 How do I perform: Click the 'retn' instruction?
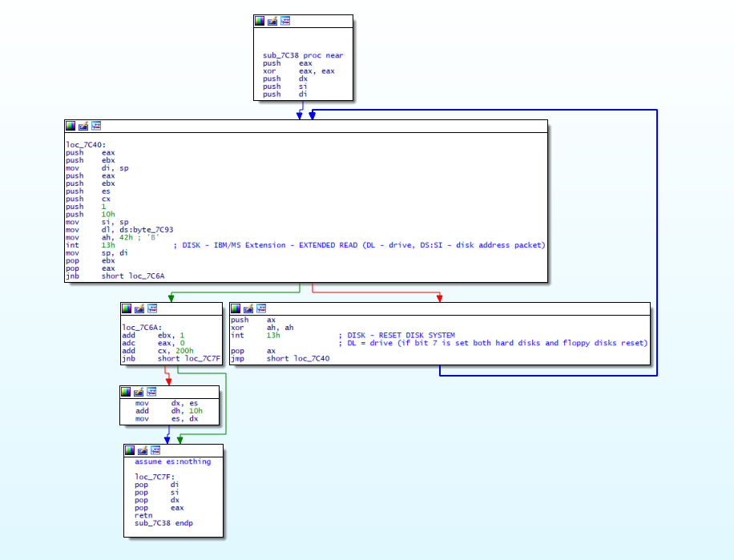[x=143, y=516]
